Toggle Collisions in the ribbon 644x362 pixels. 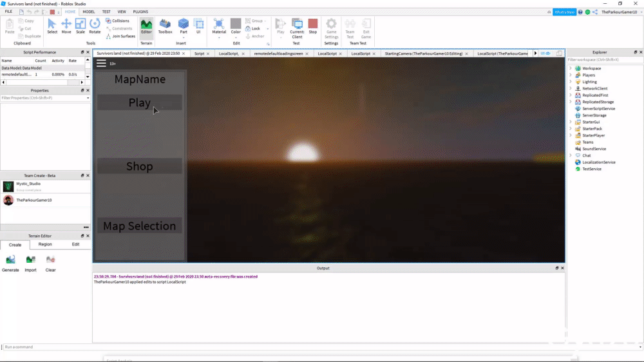pyautogui.click(x=117, y=21)
